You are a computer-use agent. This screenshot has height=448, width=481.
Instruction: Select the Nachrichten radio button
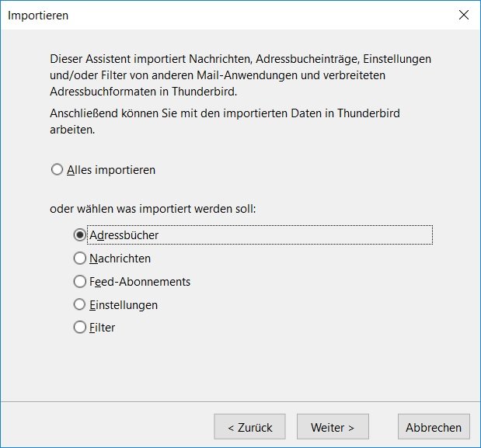tap(79, 258)
